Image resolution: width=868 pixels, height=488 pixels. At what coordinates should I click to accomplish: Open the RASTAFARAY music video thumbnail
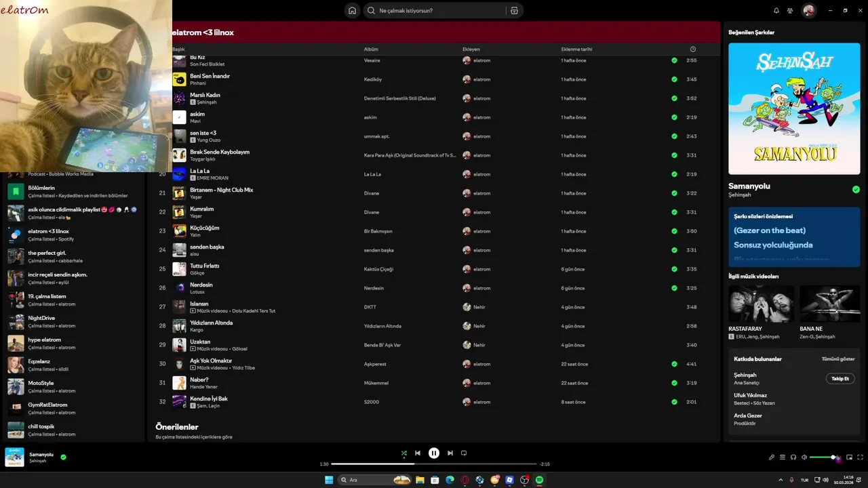(761, 304)
